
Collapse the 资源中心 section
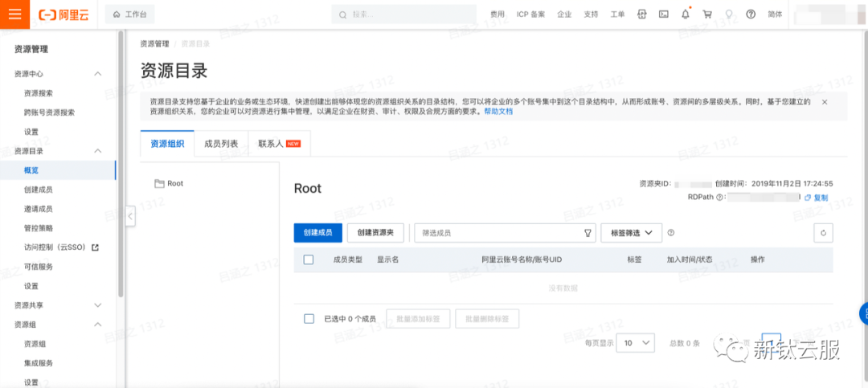[98, 74]
